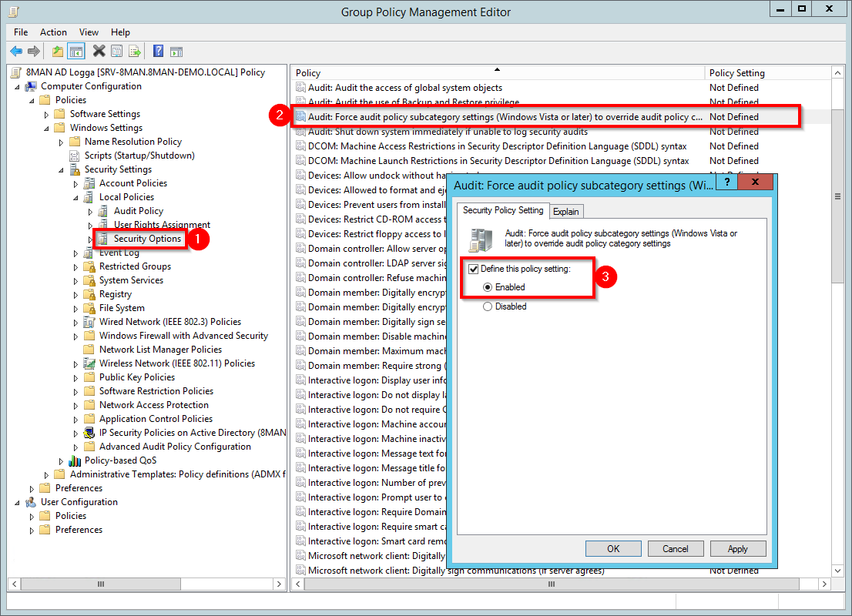Collapse the Computer Configuration tree node
The image size is (852, 616).
point(18,86)
